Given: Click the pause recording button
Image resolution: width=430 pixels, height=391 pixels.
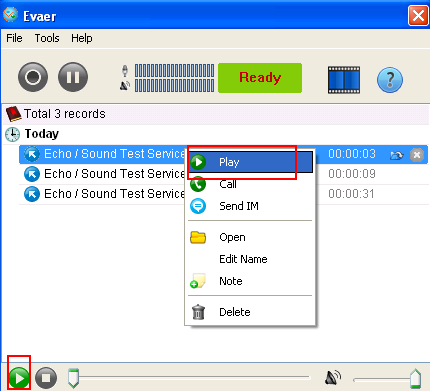Looking at the screenshot, I should click(x=73, y=77).
